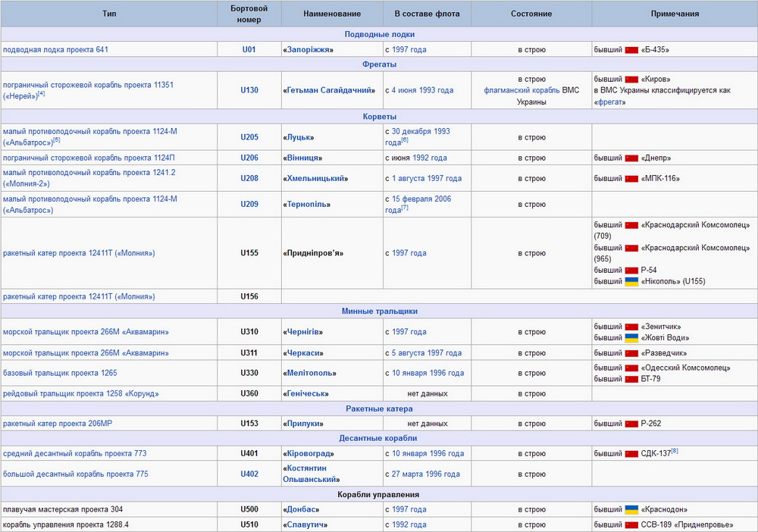This screenshot has height=532, width=758.
Task: Click the Ukrainian flag beside «Нікополь» (U155)
Action: pyautogui.click(x=631, y=282)
